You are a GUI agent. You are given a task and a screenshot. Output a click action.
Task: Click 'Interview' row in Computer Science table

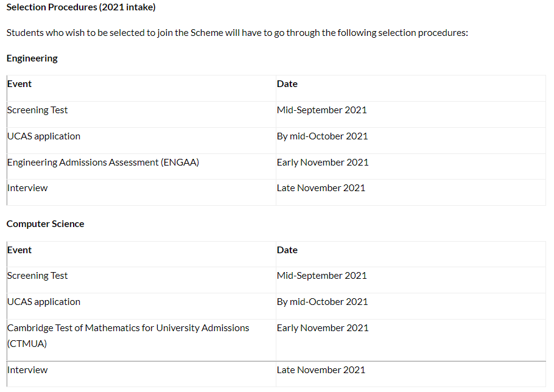[276, 374]
